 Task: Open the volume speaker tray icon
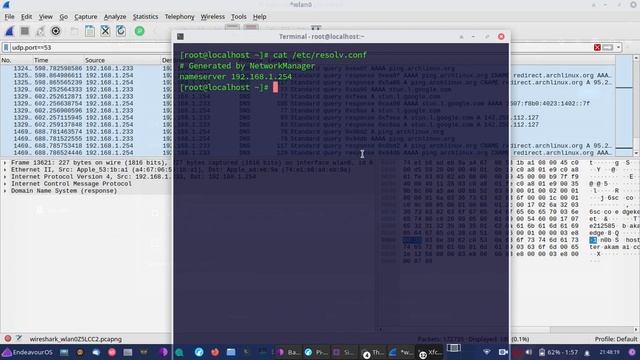[528, 352]
